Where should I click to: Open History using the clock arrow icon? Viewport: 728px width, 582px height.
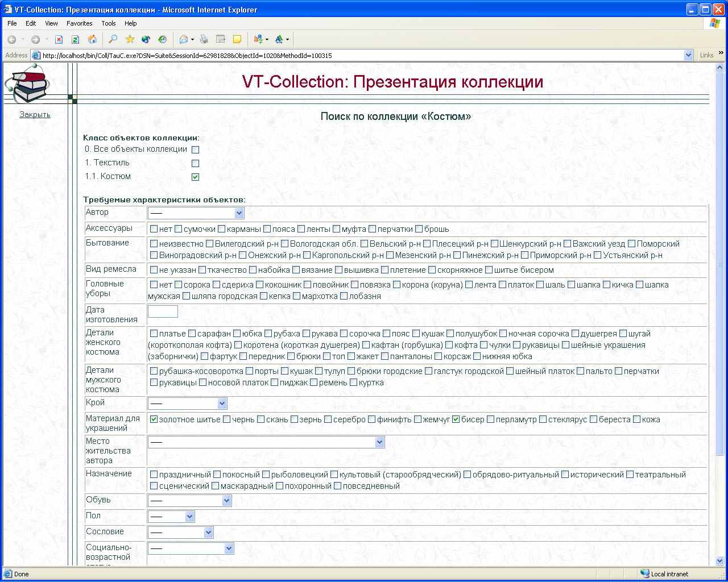(163, 39)
